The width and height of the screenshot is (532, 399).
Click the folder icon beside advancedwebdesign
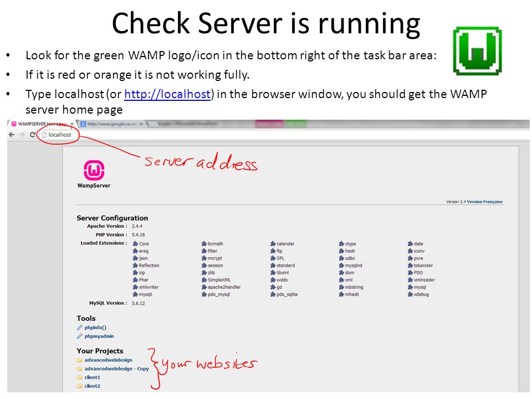pyautogui.click(x=79, y=360)
